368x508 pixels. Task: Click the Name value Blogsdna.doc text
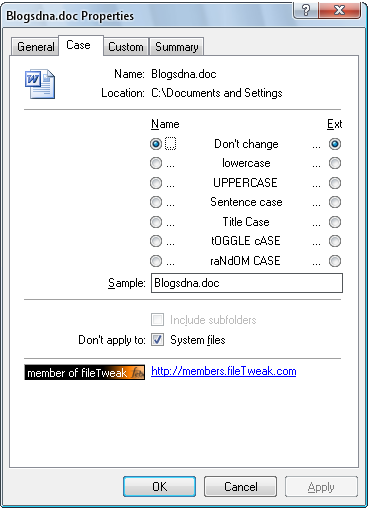click(184, 74)
